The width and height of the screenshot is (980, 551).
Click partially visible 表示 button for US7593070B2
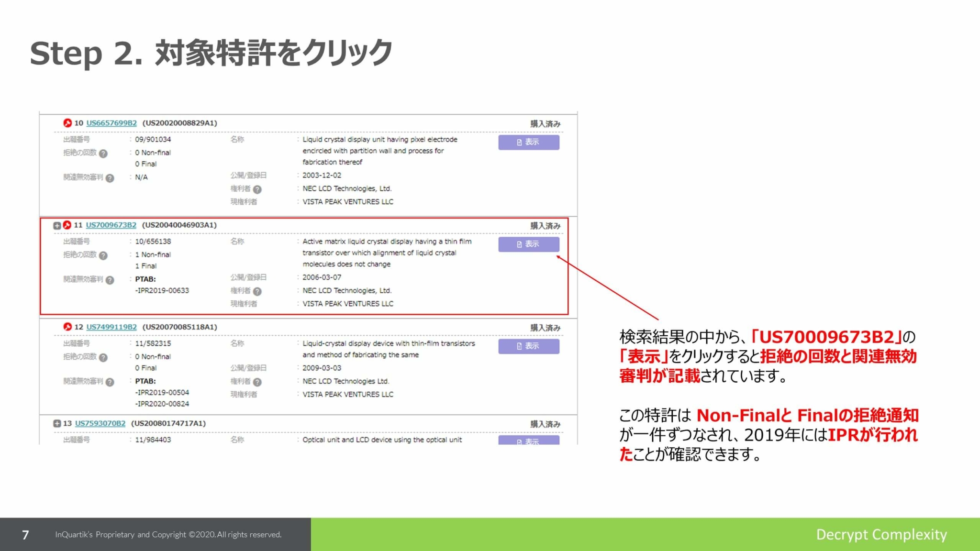(529, 440)
